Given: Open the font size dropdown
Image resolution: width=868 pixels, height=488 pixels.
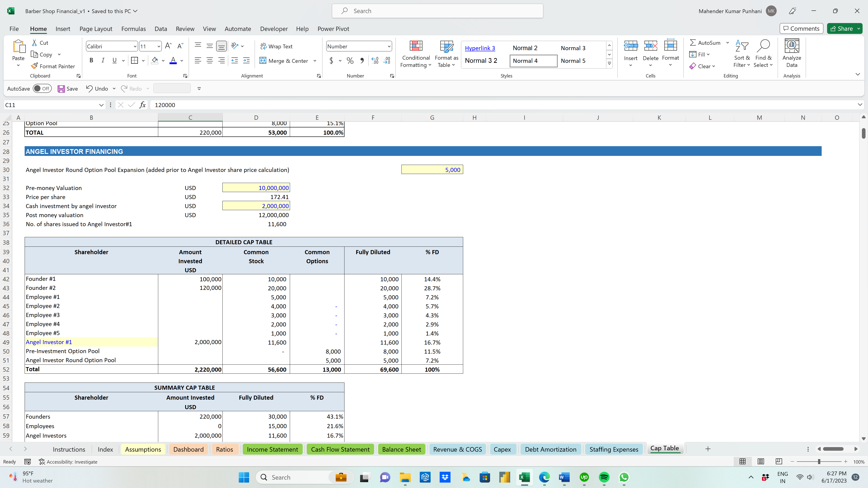Looking at the screenshot, I should point(159,46).
